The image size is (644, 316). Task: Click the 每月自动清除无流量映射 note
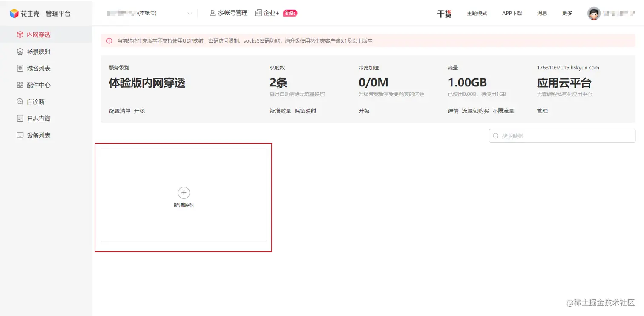pos(297,94)
